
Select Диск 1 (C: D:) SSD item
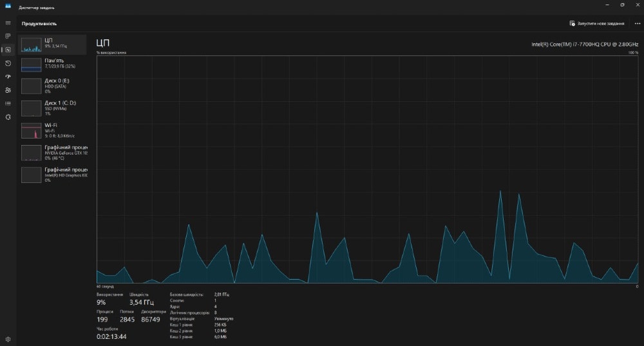[53, 108]
